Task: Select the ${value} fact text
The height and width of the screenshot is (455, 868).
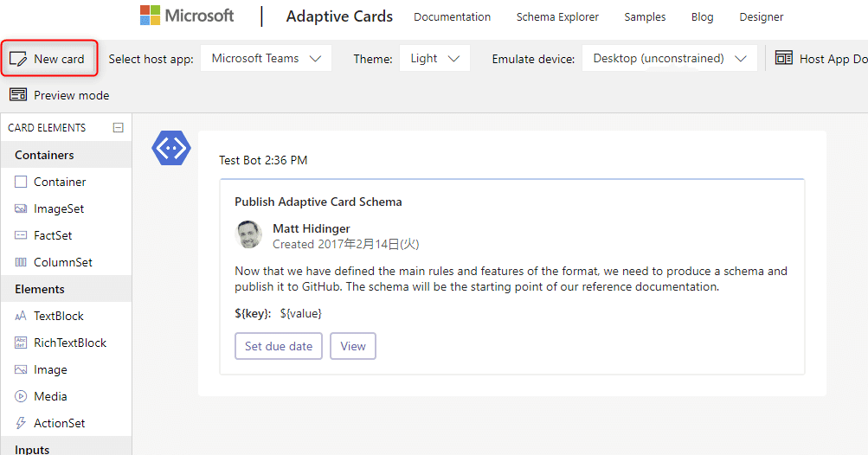Action: click(x=300, y=313)
